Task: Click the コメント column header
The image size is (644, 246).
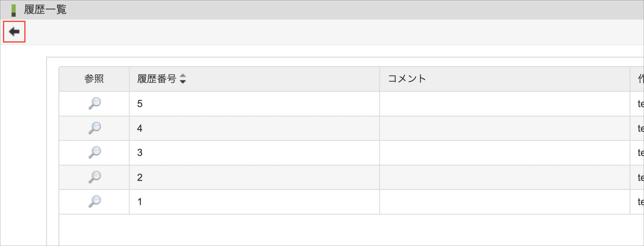Action: tap(407, 79)
